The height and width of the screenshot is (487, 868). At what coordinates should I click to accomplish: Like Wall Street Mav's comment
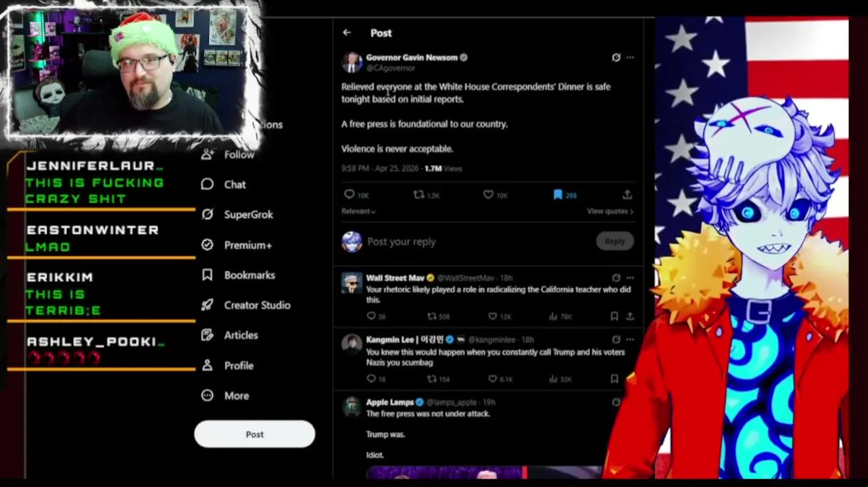tap(492, 316)
